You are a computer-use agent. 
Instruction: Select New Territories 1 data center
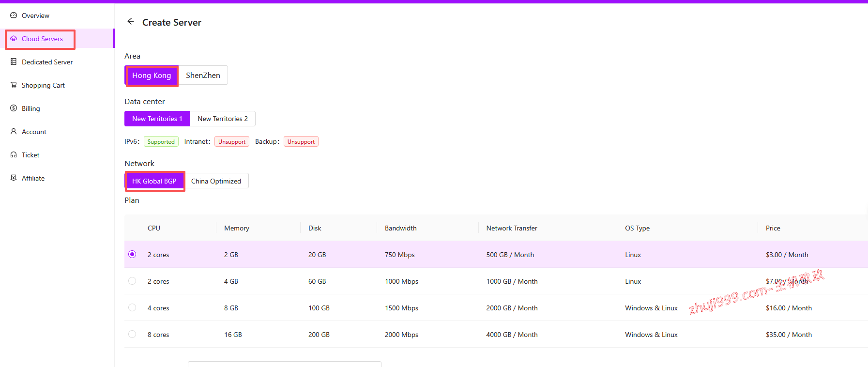[x=157, y=119]
